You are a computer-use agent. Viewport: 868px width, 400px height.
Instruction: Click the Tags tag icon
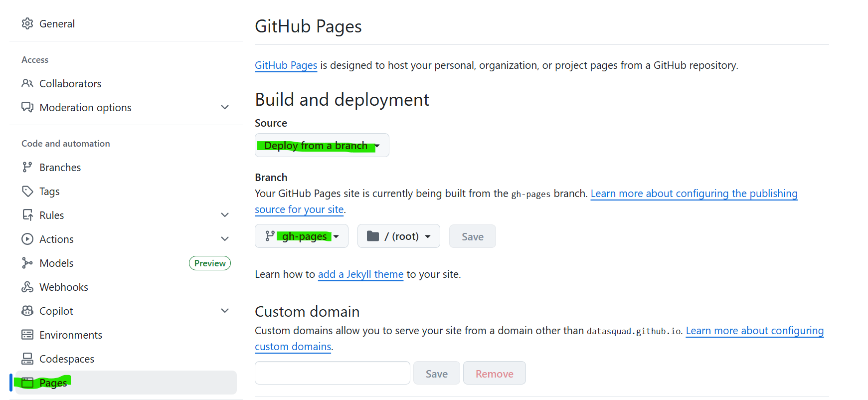coord(27,191)
